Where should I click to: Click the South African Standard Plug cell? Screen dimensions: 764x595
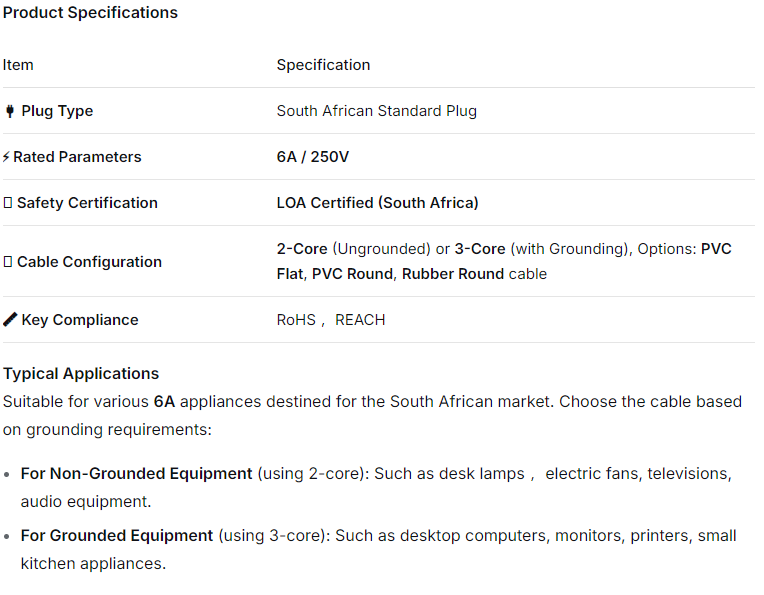pyautogui.click(x=376, y=111)
